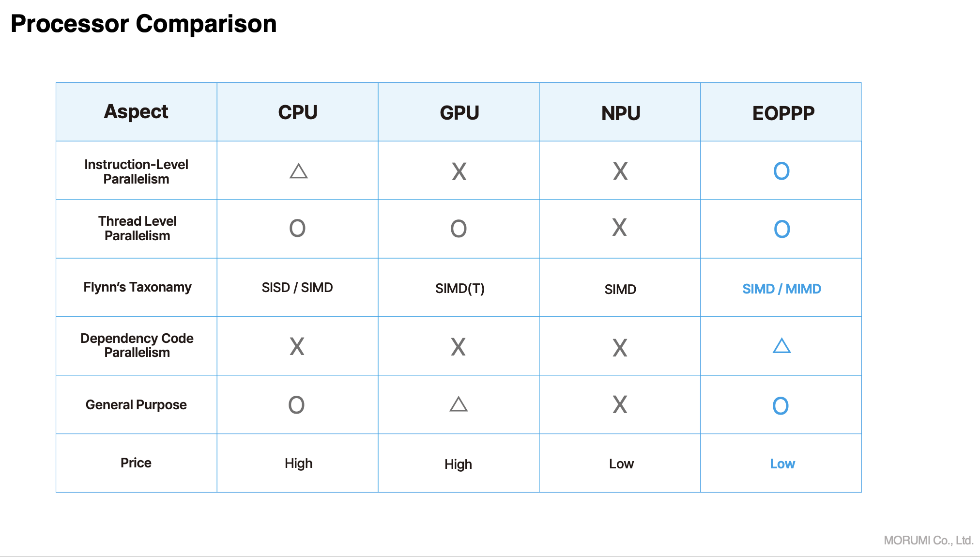The width and height of the screenshot is (980, 557).
Task: Click the X in GPU Instruction-Level Parallelism cell
Action: tap(459, 171)
